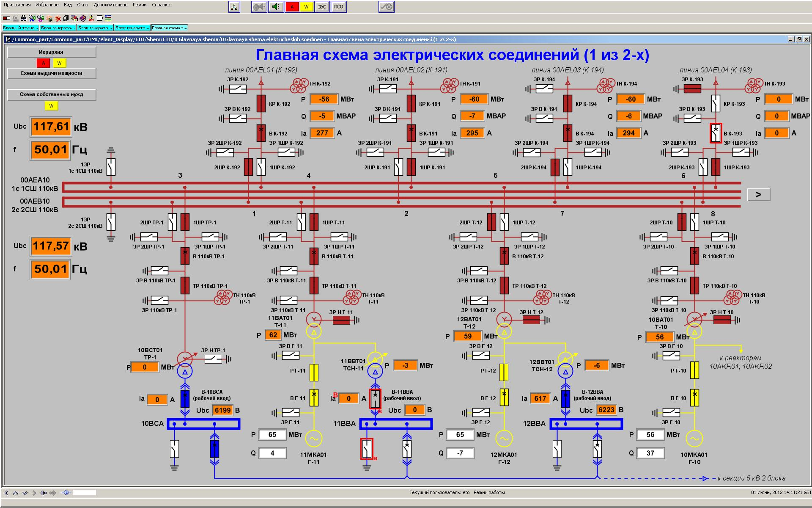Click the 11ВВА busbar section
Image resolution: width=812 pixels, height=508 pixels.
pyautogui.click(x=396, y=424)
